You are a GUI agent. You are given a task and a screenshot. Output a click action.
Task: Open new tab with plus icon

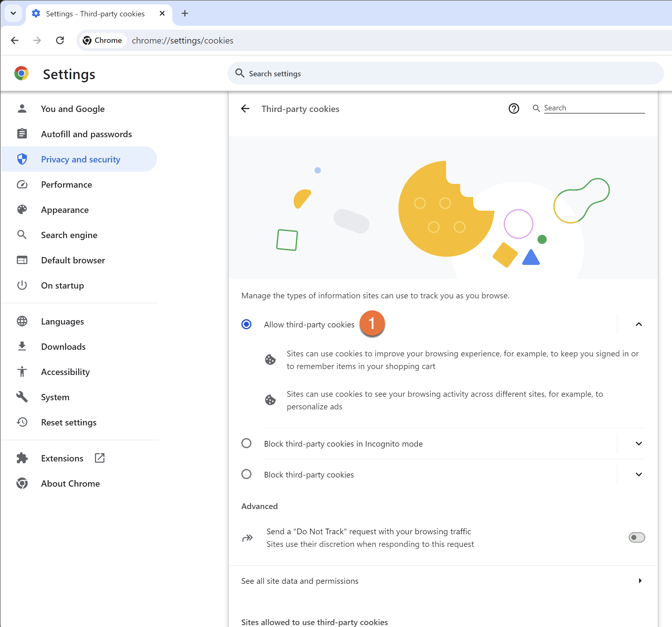(x=185, y=14)
